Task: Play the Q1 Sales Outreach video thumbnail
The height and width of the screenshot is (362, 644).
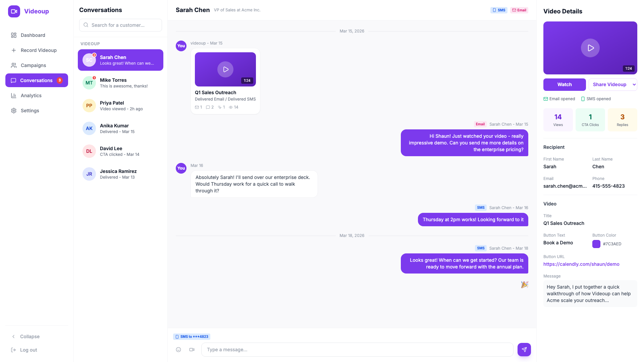Action: (x=225, y=69)
